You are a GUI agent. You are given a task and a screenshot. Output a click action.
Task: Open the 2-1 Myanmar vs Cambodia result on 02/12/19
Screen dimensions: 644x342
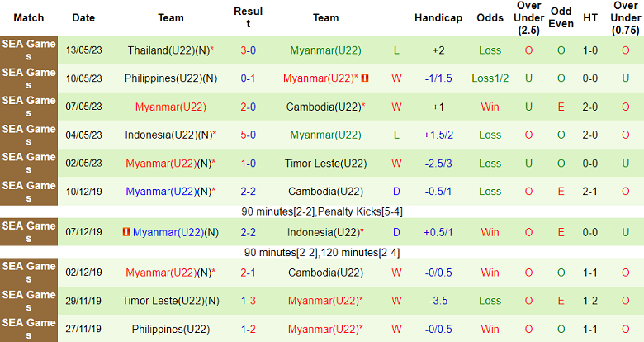(248, 273)
